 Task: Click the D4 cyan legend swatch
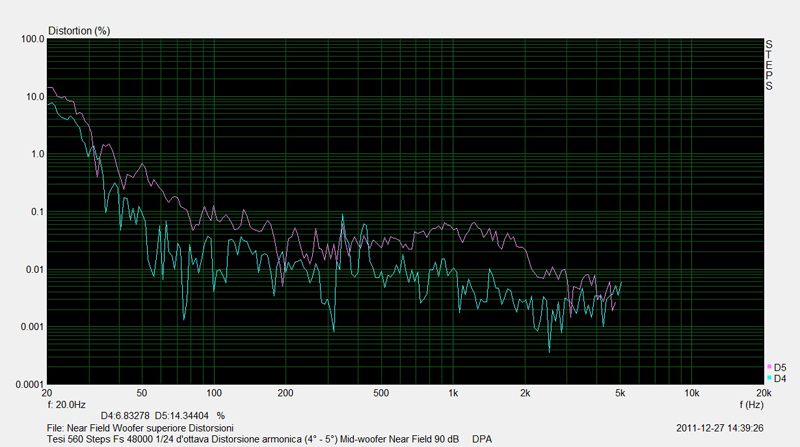click(x=769, y=378)
